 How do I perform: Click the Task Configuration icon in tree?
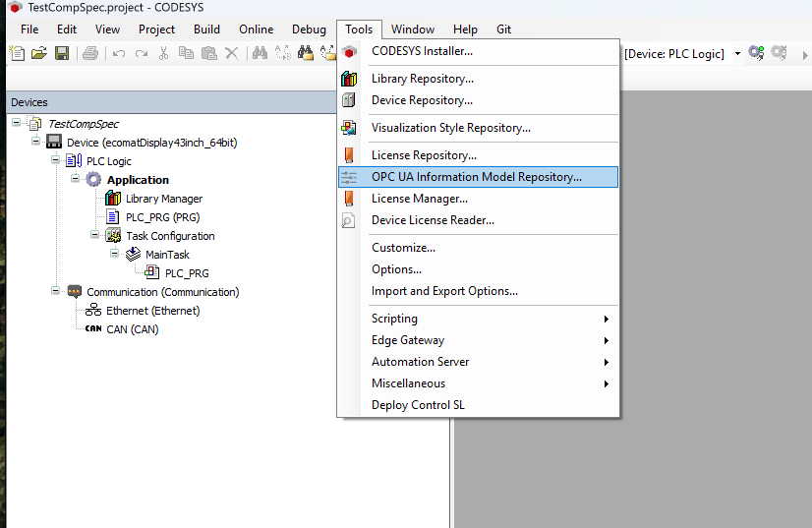[113, 235]
